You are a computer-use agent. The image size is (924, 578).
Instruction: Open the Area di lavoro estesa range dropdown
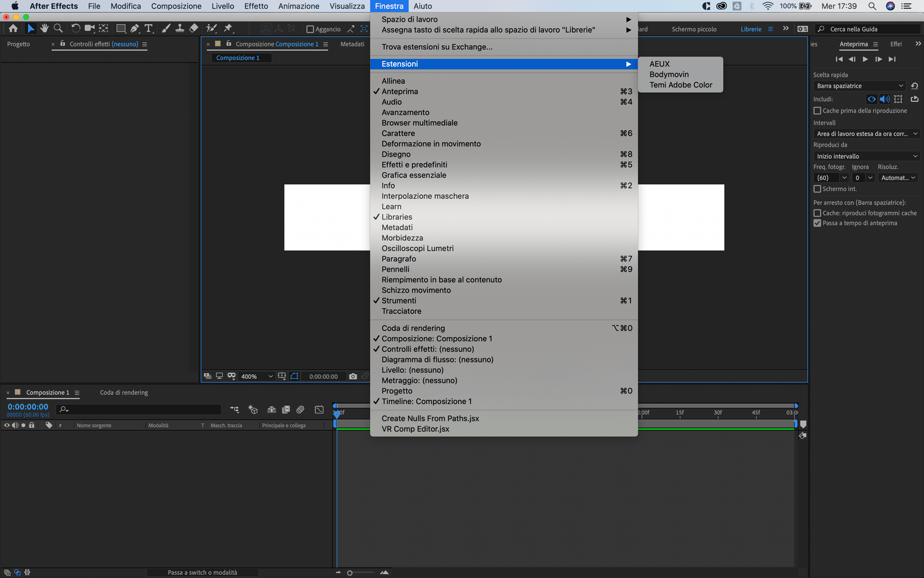point(866,134)
